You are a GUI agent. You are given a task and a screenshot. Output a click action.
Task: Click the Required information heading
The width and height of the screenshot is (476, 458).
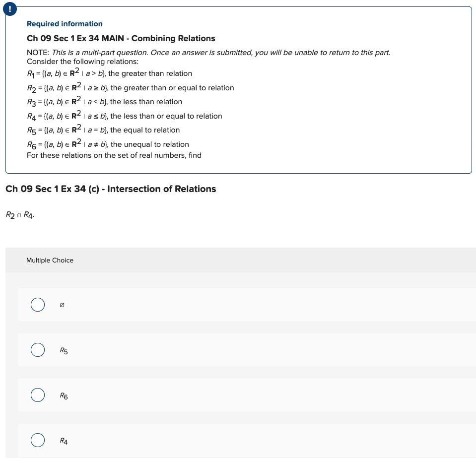(x=65, y=24)
